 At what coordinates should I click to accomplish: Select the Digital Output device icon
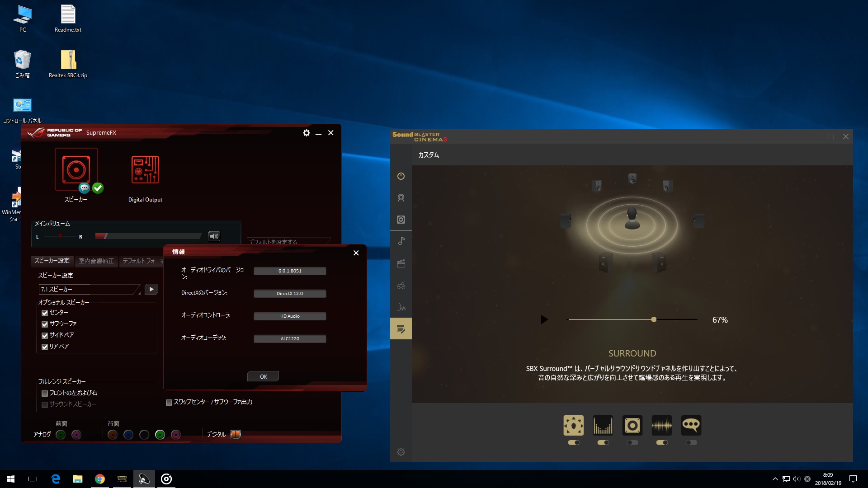point(145,170)
